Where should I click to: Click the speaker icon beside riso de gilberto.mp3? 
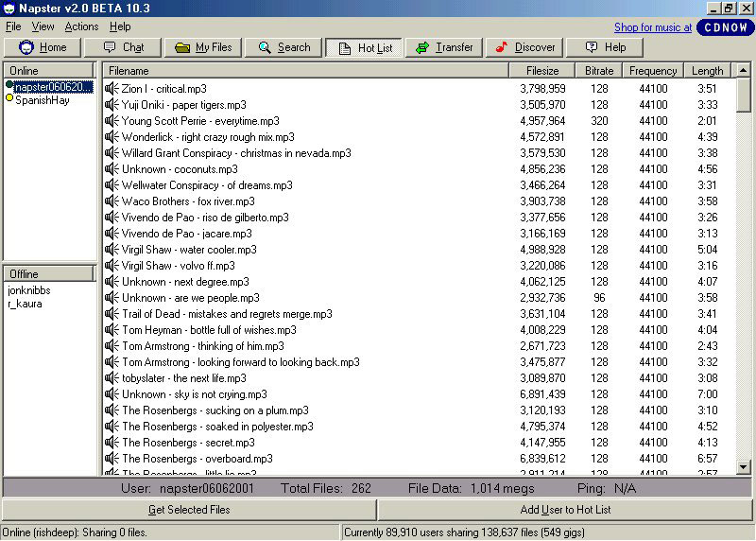tap(112, 218)
